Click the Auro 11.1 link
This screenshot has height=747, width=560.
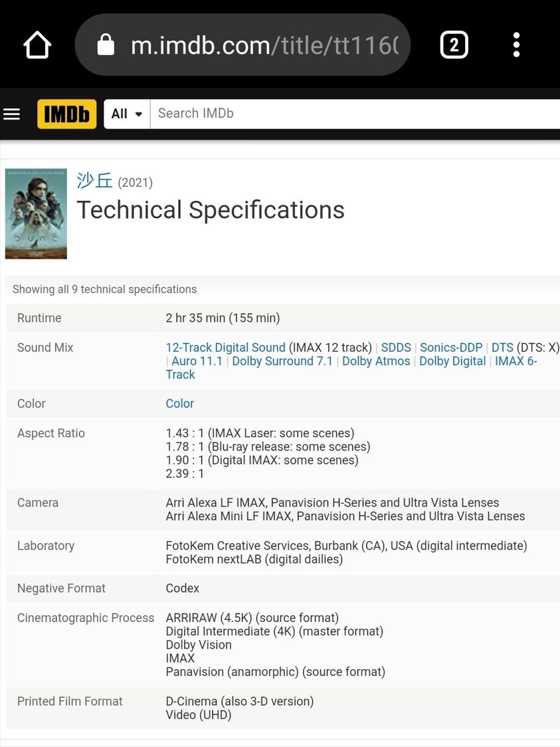197,361
